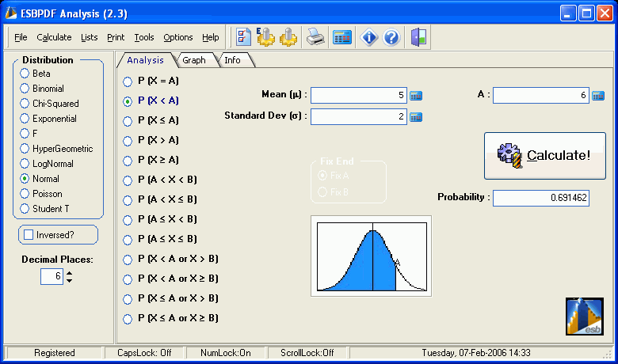Open the Help menu

coord(211,37)
